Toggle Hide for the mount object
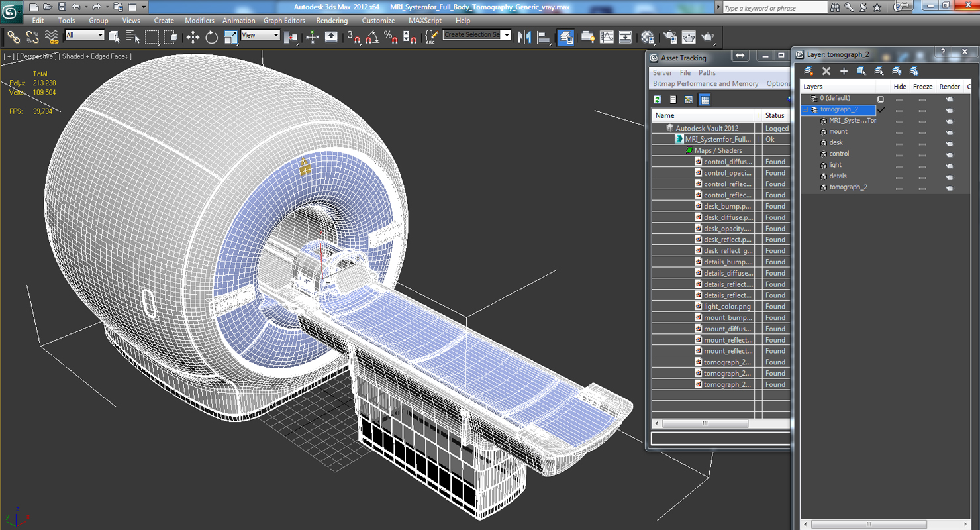This screenshot has height=530, width=980. tap(899, 132)
